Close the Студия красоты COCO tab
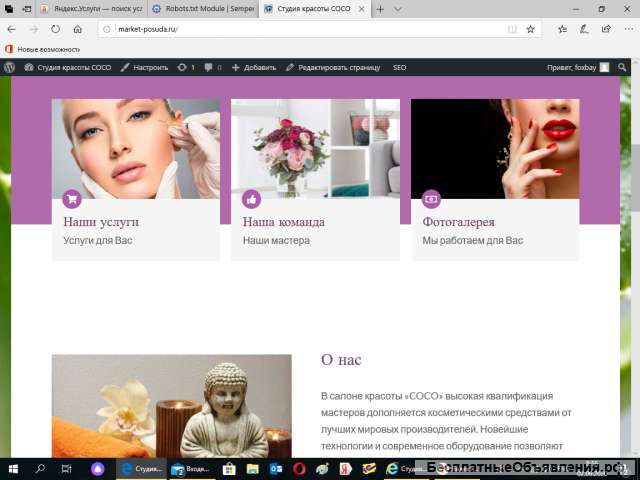The width and height of the screenshot is (640, 480). click(x=361, y=9)
